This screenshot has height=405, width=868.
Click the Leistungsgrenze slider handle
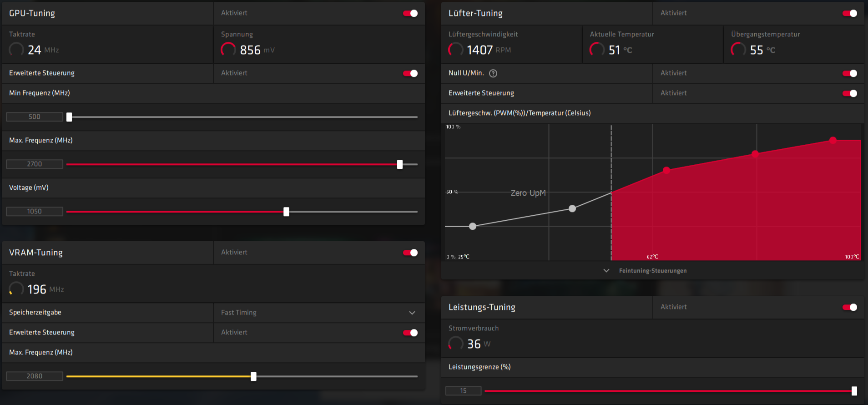point(854,391)
